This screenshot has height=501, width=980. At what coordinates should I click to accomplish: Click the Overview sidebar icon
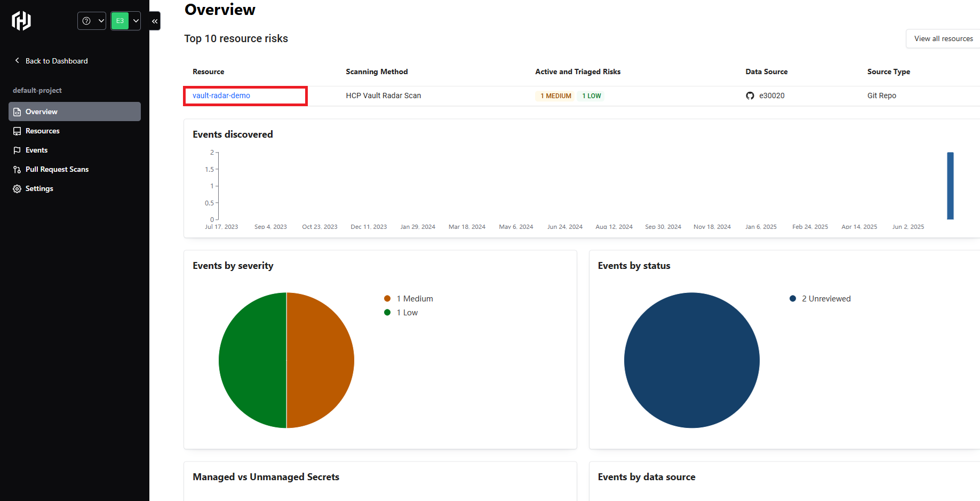pos(17,112)
